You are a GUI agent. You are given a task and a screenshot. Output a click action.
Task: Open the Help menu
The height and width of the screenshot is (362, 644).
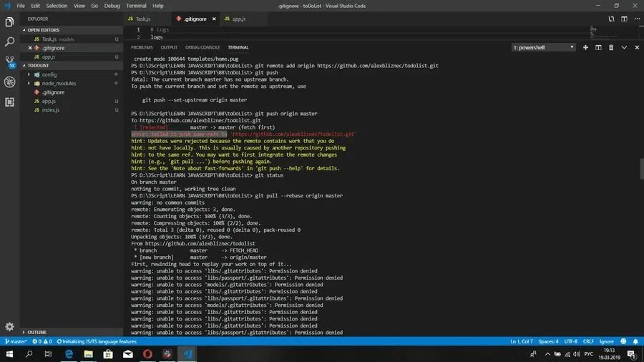158,6
